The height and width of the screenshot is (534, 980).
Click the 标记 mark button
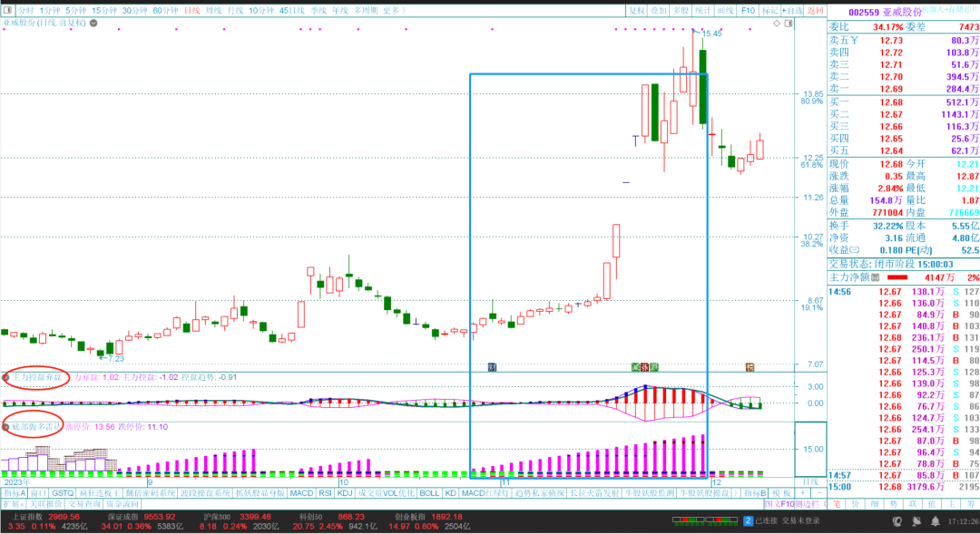pos(770,10)
